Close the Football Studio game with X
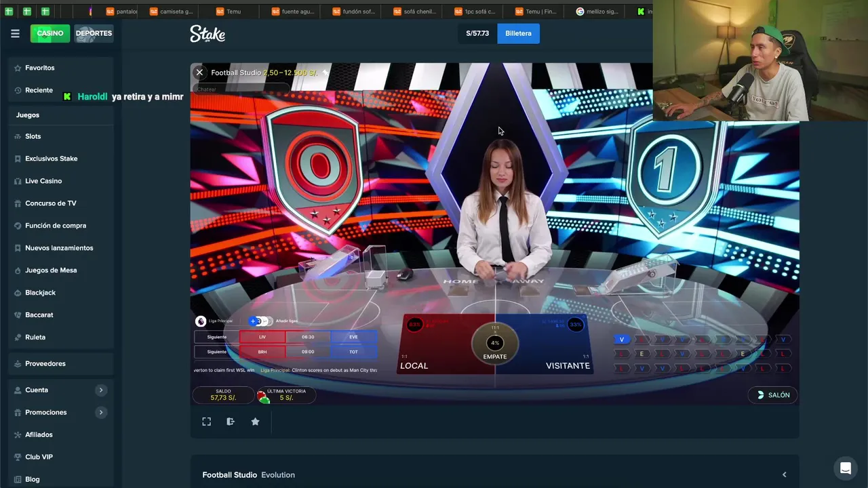 click(x=199, y=73)
